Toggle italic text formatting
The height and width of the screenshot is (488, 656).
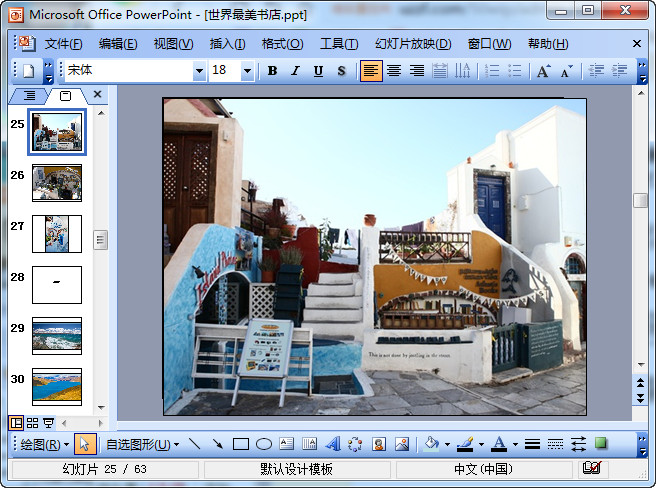point(295,71)
